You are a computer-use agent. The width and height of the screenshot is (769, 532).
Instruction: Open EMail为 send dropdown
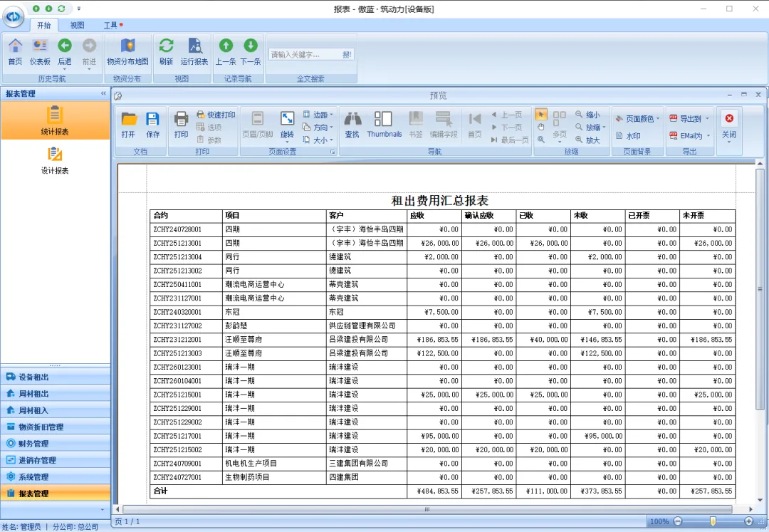coord(689,136)
